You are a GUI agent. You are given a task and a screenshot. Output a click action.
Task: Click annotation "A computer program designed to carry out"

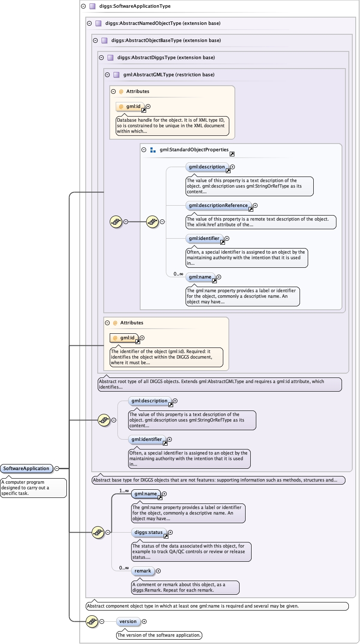point(33,488)
